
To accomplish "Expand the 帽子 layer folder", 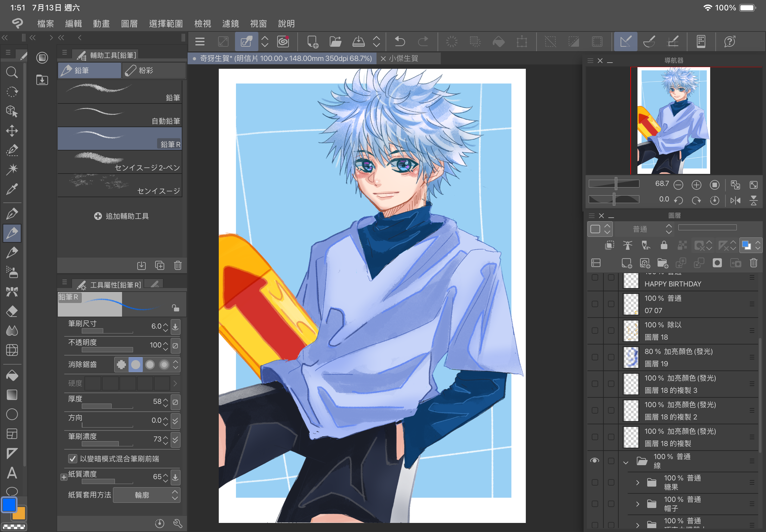I will (x=637, y=504).
